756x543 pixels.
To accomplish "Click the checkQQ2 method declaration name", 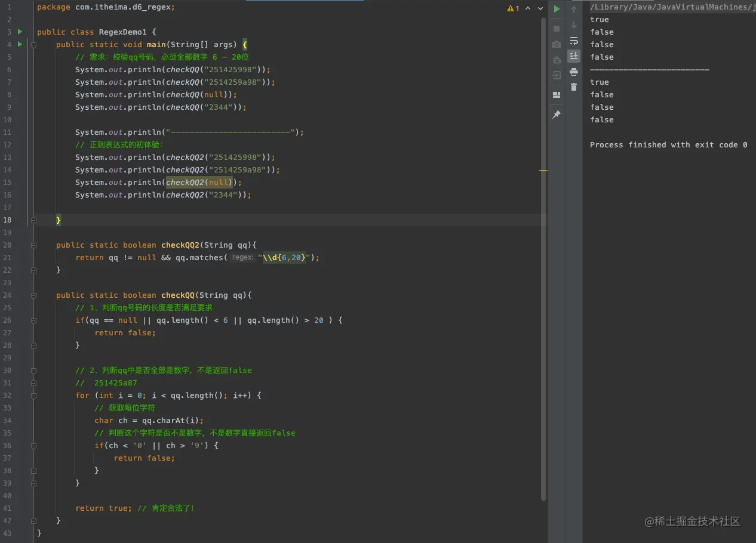I will pyautogui.click(x=180, y=245).
